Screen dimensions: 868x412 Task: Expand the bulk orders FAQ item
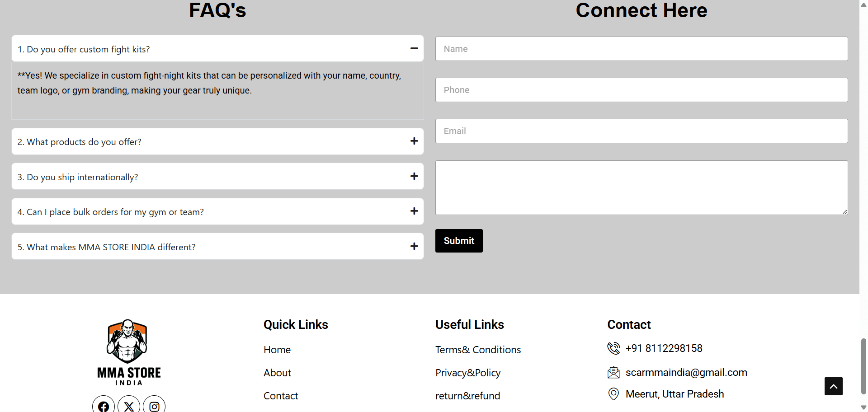pyautogui.click(x=217, y=211)
